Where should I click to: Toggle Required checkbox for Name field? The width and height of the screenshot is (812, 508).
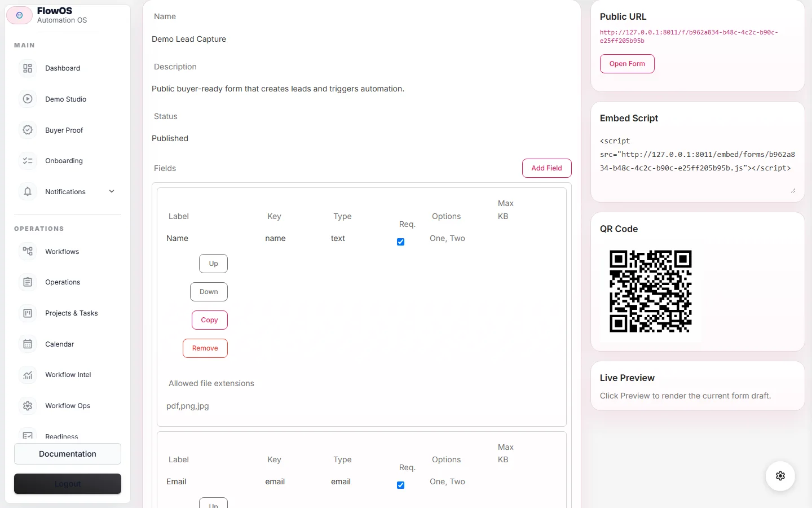tap(400, 242)
